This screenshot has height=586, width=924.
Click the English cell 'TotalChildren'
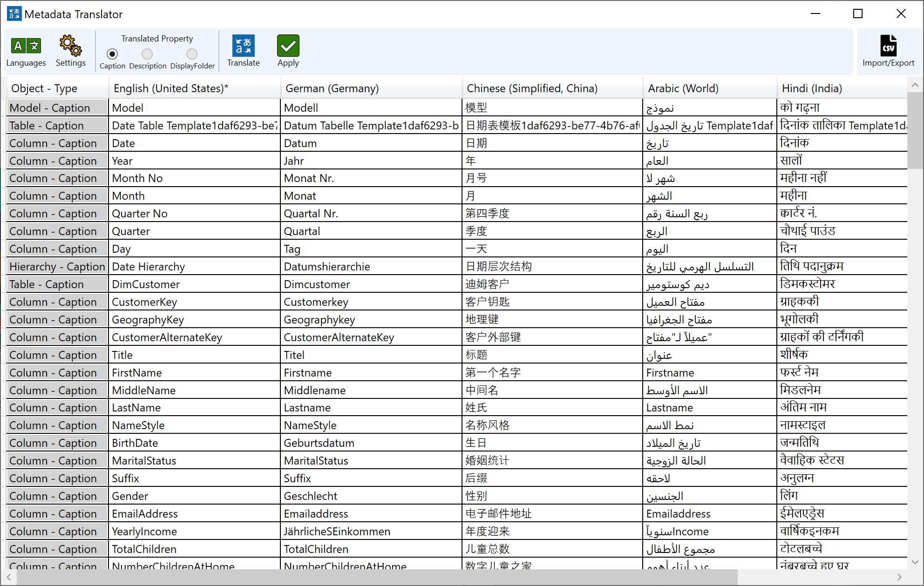[195, 549]
